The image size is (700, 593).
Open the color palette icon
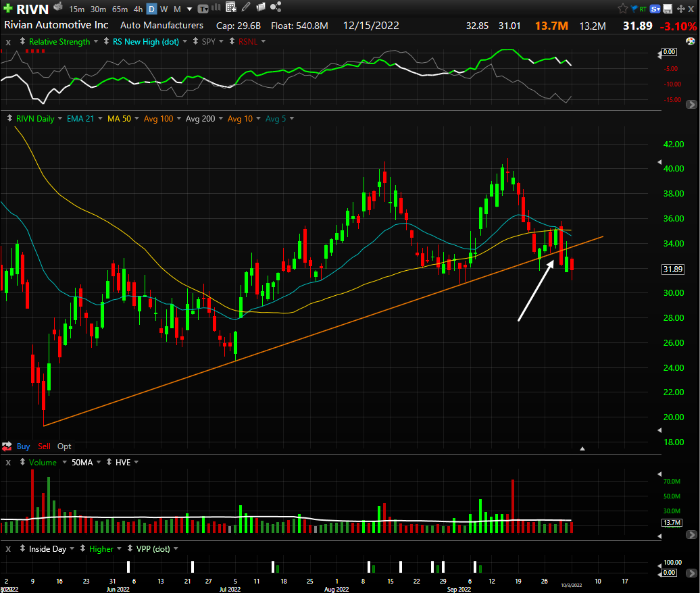pyautogui.click(x=690, y=41)
